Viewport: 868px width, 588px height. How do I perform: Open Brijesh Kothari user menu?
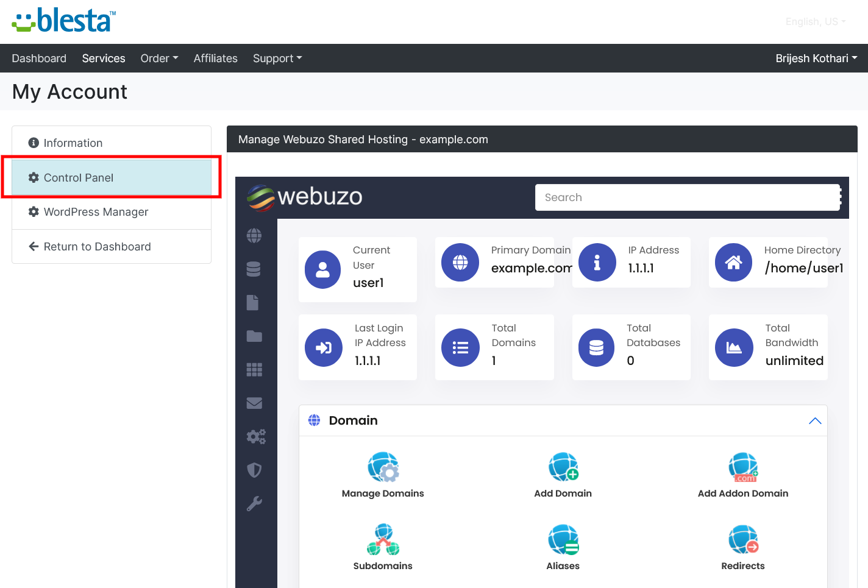tap(816, 58)
